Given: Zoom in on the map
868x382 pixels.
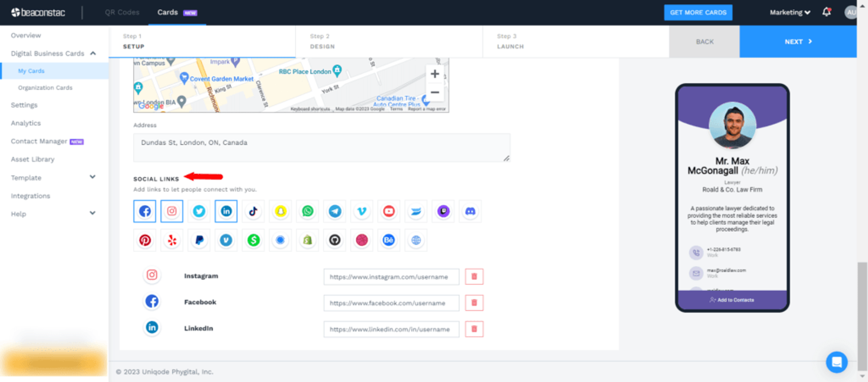Looking at the screenshot, I should pos(435,74).
